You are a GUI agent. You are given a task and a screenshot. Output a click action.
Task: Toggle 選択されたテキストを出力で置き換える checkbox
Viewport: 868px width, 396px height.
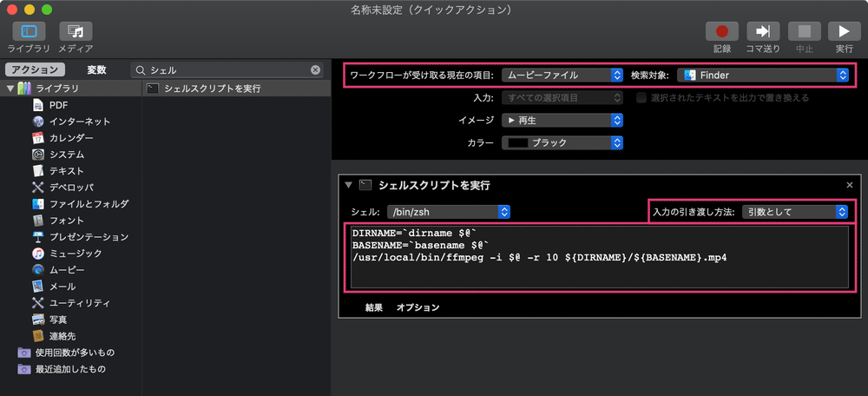(x=641, y=98)
